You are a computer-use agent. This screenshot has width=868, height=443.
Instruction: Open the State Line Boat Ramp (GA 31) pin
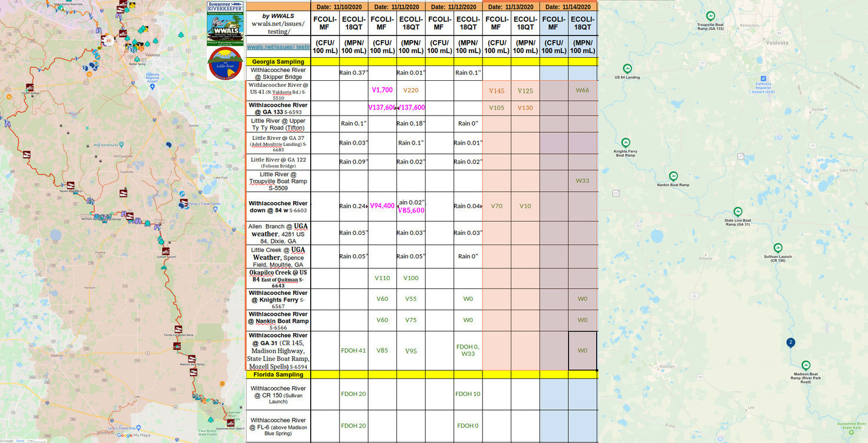[x=738, y=212]
